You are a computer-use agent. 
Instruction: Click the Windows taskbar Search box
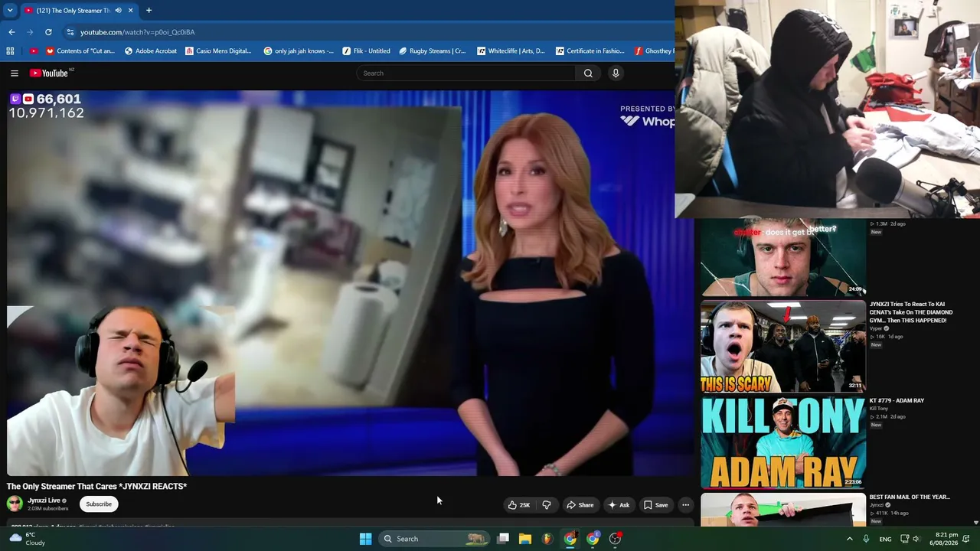434,539
